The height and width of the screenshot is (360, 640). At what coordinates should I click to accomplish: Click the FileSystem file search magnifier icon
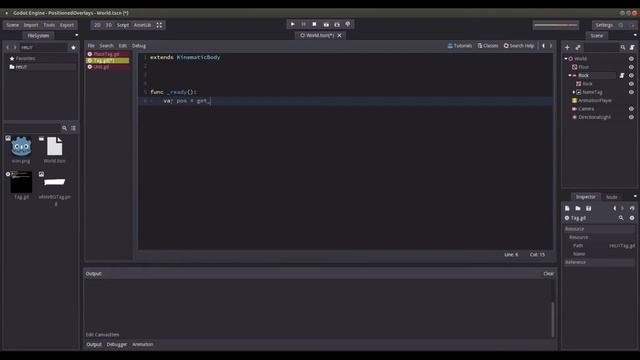tap(64, 128)
